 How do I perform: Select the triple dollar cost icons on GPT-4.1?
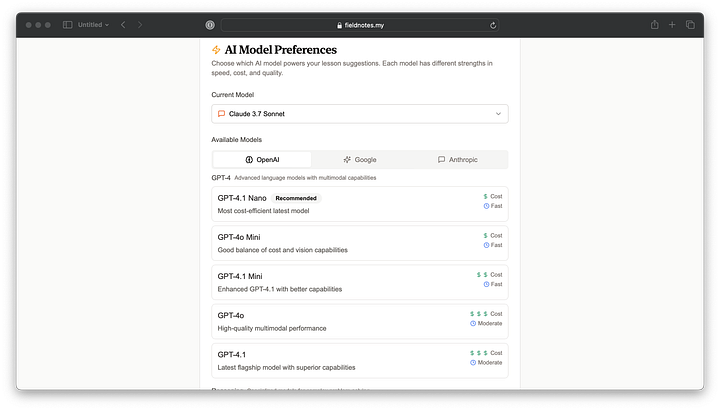tap(478, 353)
